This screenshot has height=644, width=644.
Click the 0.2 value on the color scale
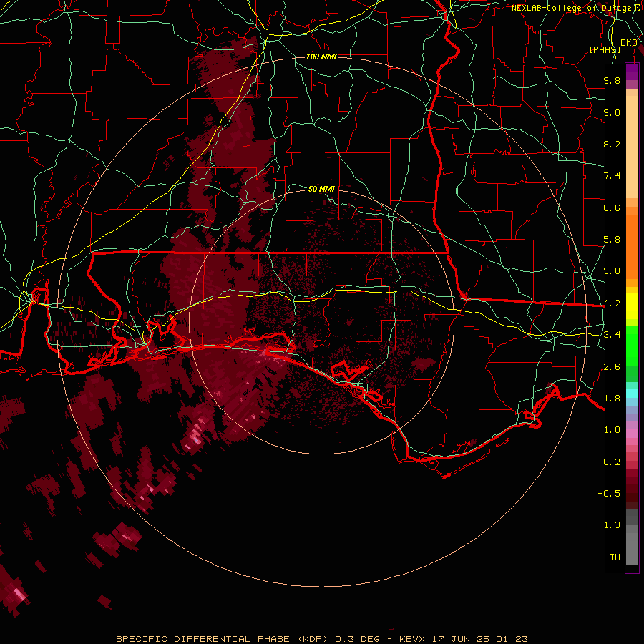[x=612, y=462]
